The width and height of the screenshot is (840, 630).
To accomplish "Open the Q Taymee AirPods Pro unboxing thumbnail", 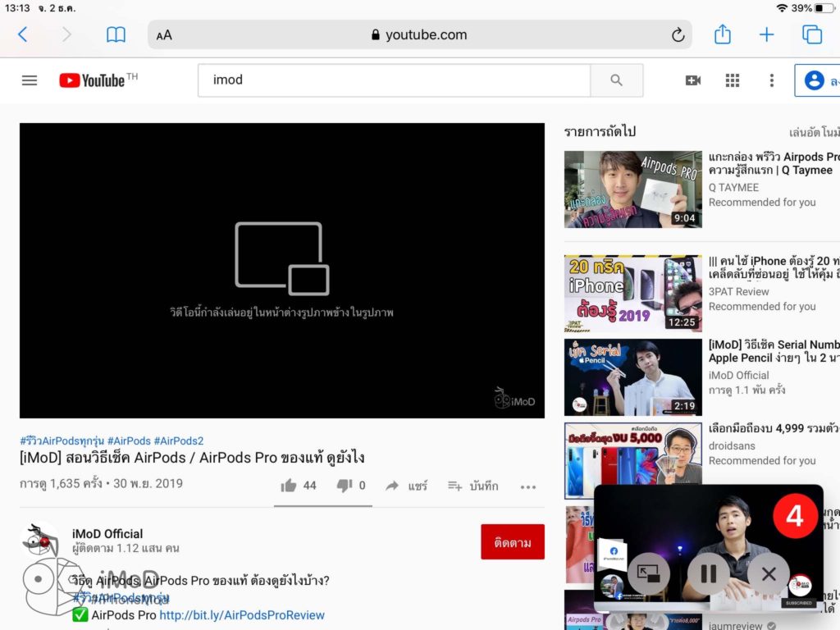I will click(632, 189).
